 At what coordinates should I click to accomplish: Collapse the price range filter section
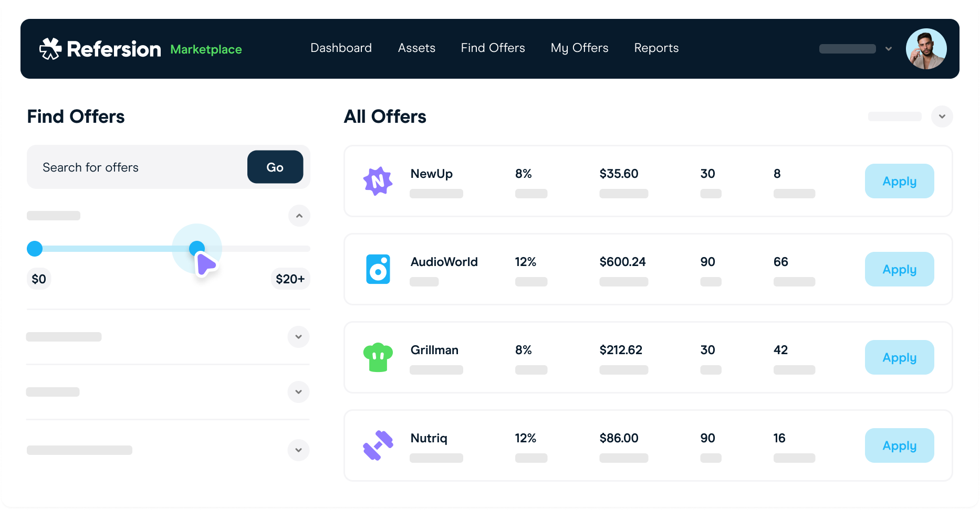(x=299, y=216)
